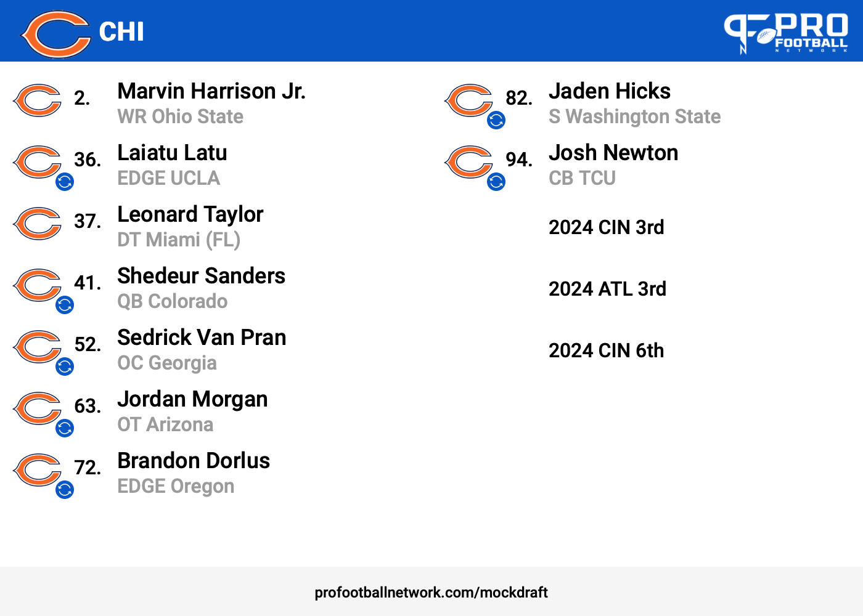
Task: Click the trade badge on pick 82
Action: (x=496, y=120)
